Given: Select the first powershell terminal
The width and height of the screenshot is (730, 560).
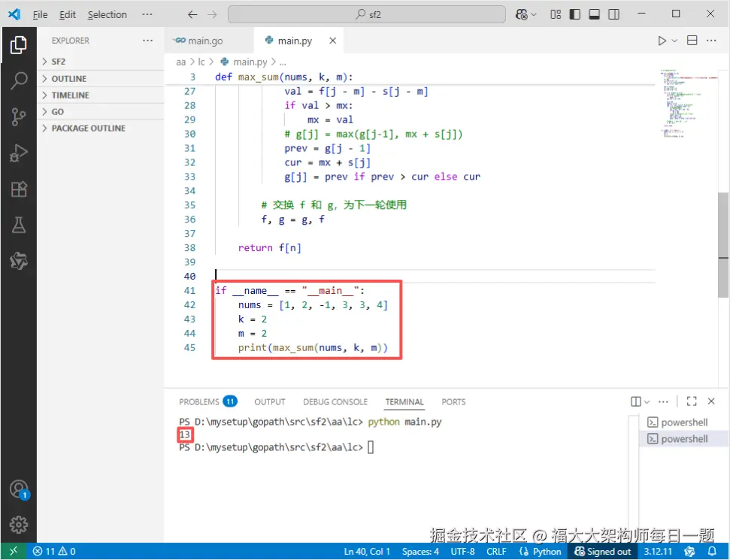Looking at the screenshot, I should (x=682, y=422).
